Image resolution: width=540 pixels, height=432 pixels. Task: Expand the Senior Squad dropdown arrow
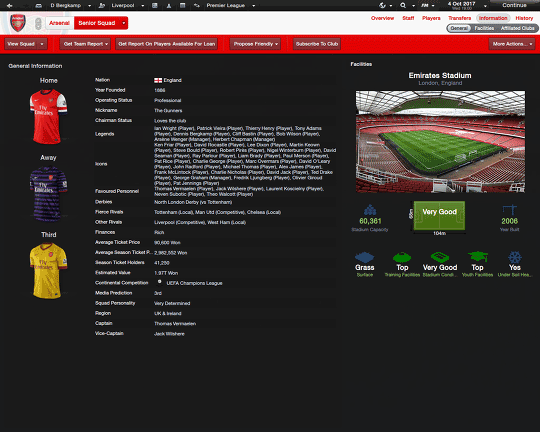(x=124, y=23)
